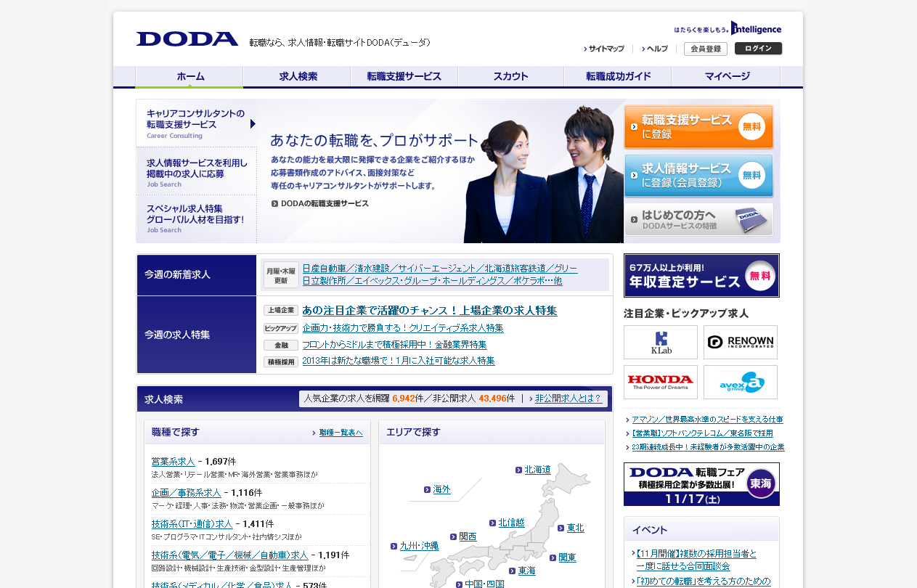Open 23期連続成長中 company link
This screenshot has height=588, width=917.
click(708, 447)
